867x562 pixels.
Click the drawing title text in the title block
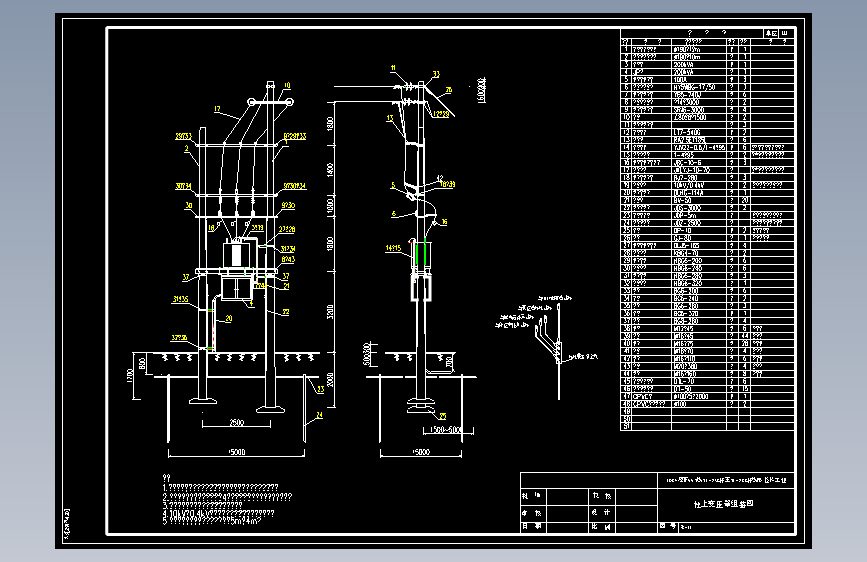click(x=724, y=504)
